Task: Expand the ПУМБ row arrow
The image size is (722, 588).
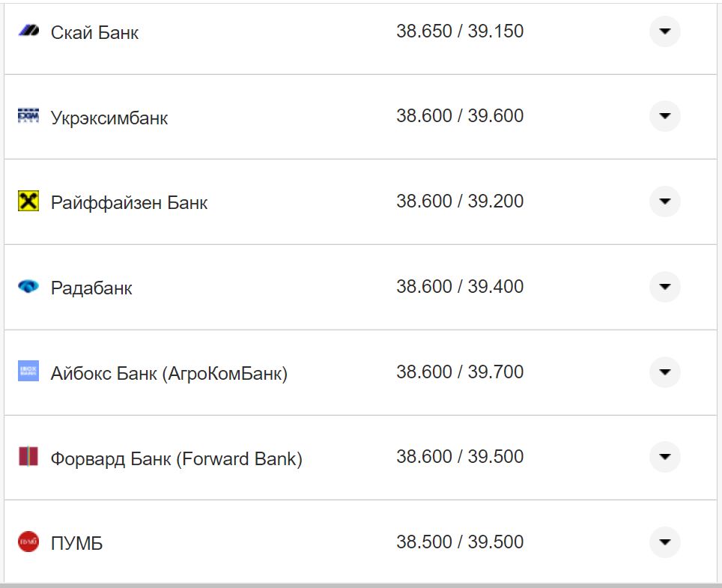Action: [664, 542]
